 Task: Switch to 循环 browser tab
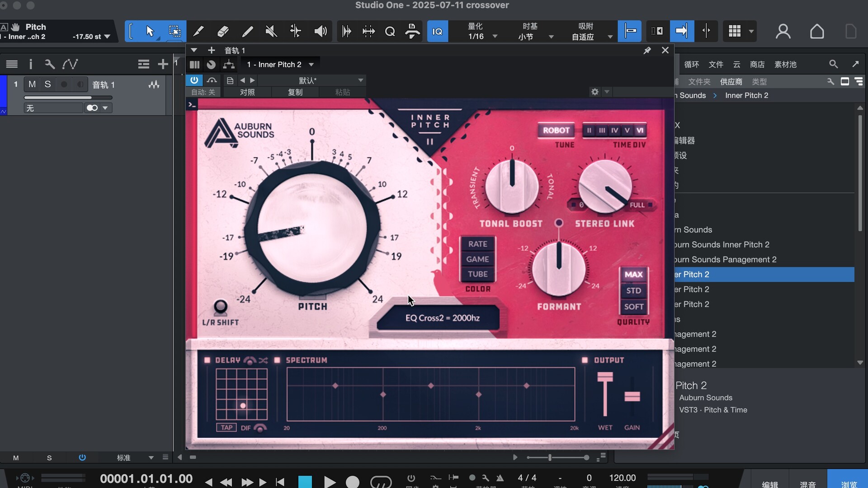(691, 65)
